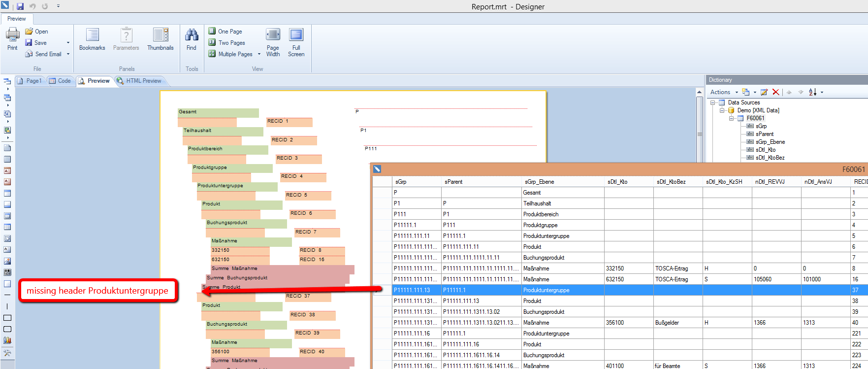Click the redo icon in the title bar
Viewport: 868px width, 369px height.
coord(45,6)
